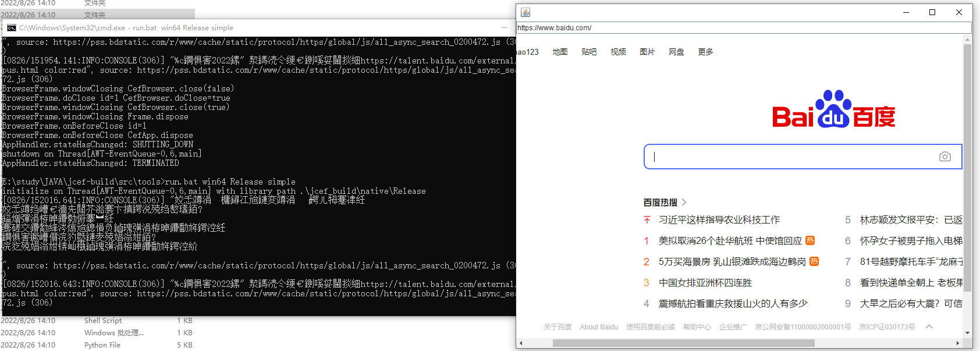Click the About Baidu footer link
980x351 pixels.
[x=599, y=327]
